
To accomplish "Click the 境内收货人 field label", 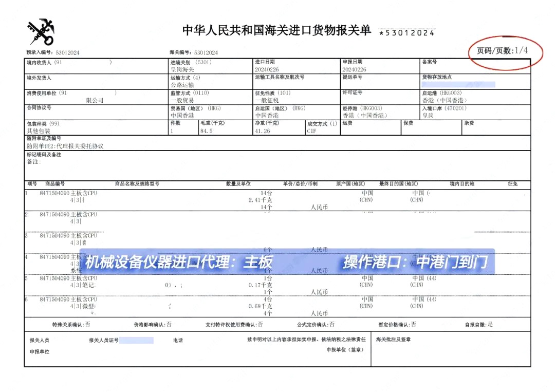I will pyautogui.click(x=39, y=63).
